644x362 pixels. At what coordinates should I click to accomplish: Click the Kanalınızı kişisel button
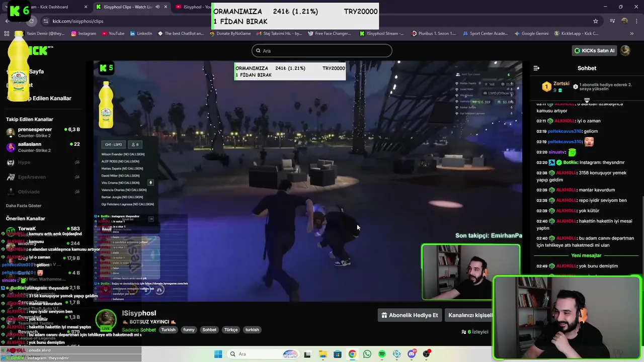[469, 315]
